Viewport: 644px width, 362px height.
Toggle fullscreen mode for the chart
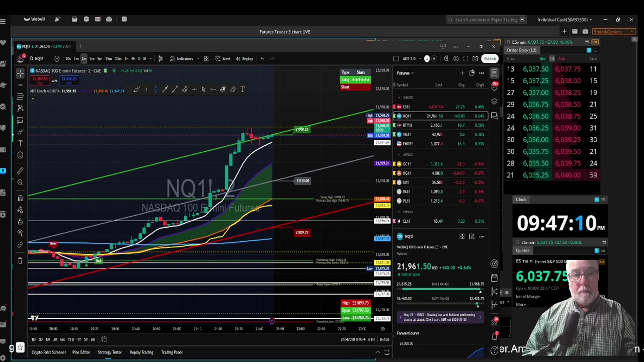pos(465,59)
